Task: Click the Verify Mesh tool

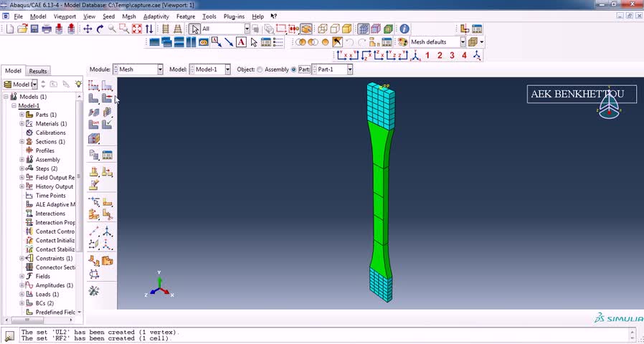Action: [x=107, y=124]
